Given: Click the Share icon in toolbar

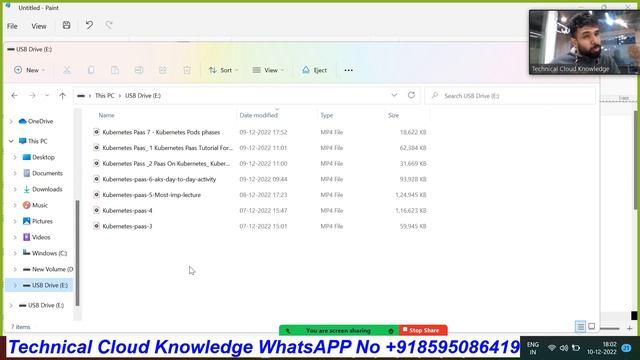Looking at the screenshot, I should click(x=163, y=70).
